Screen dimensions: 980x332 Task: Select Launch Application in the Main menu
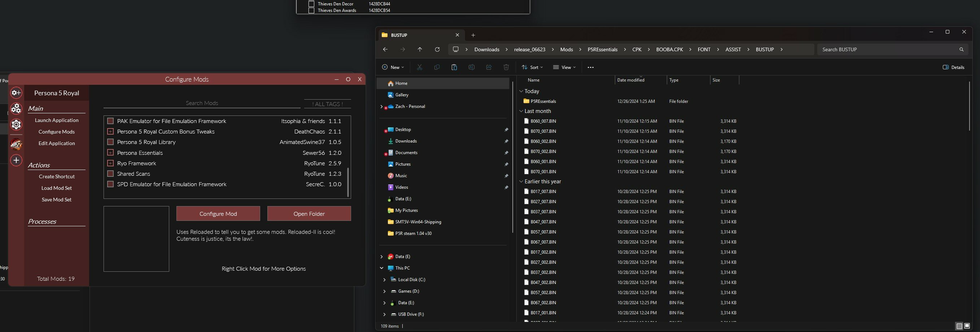pos(57,120)
